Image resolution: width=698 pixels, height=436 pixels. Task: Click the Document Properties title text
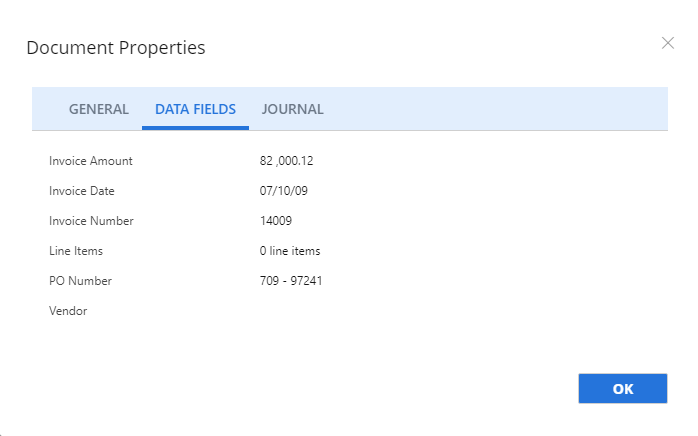116,47
